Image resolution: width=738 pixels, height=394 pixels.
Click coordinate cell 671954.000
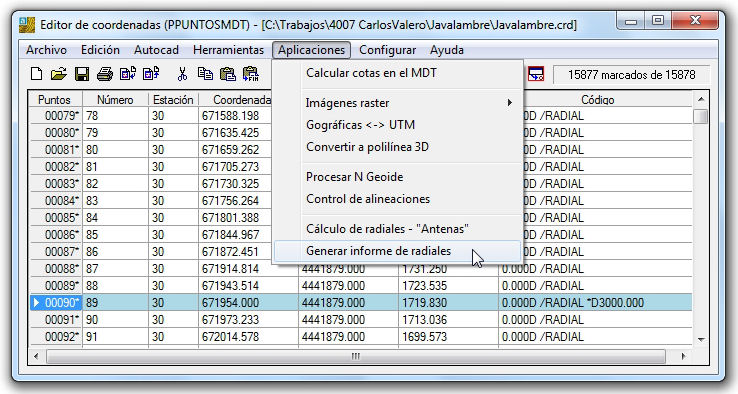pyautogui.click(x=248, y=303)
